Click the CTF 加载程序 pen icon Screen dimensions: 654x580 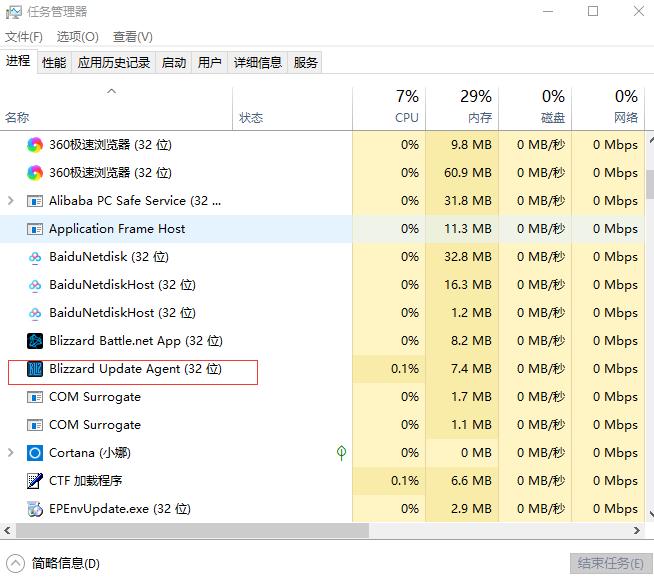[35, 481]
